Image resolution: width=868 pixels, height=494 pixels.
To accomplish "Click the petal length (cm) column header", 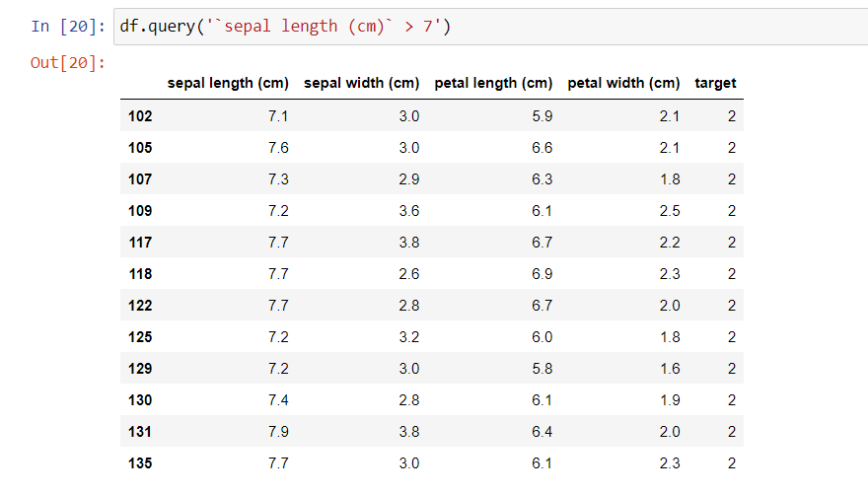I will (x=493, y=83).
